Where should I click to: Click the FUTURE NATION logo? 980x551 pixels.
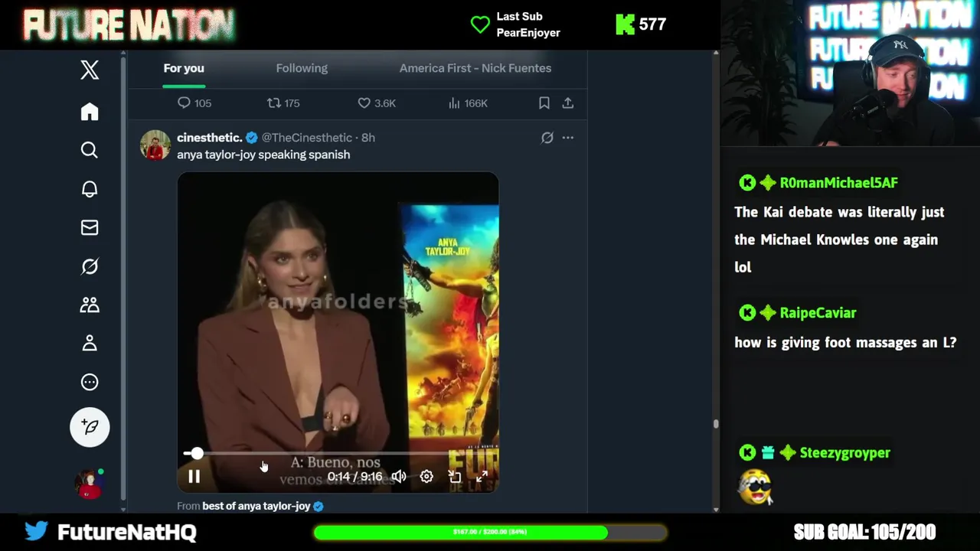[x=129, y=25]
